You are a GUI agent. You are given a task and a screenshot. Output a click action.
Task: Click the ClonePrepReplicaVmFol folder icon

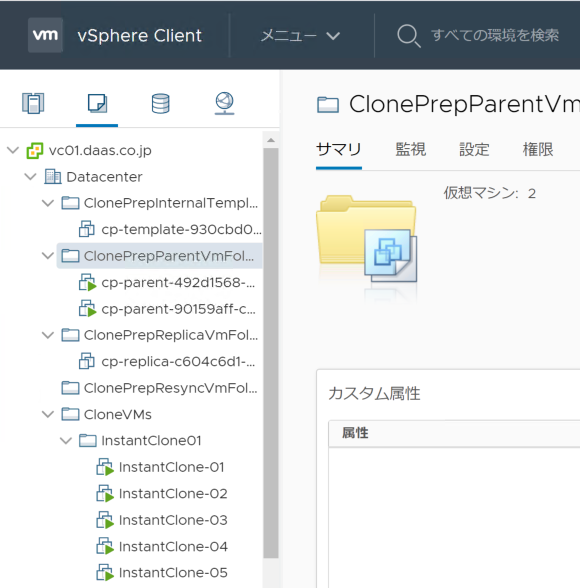(70, 335)
